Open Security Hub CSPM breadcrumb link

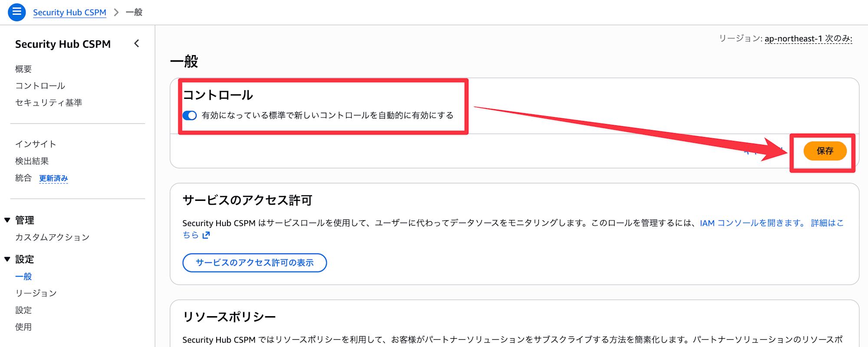69,13
